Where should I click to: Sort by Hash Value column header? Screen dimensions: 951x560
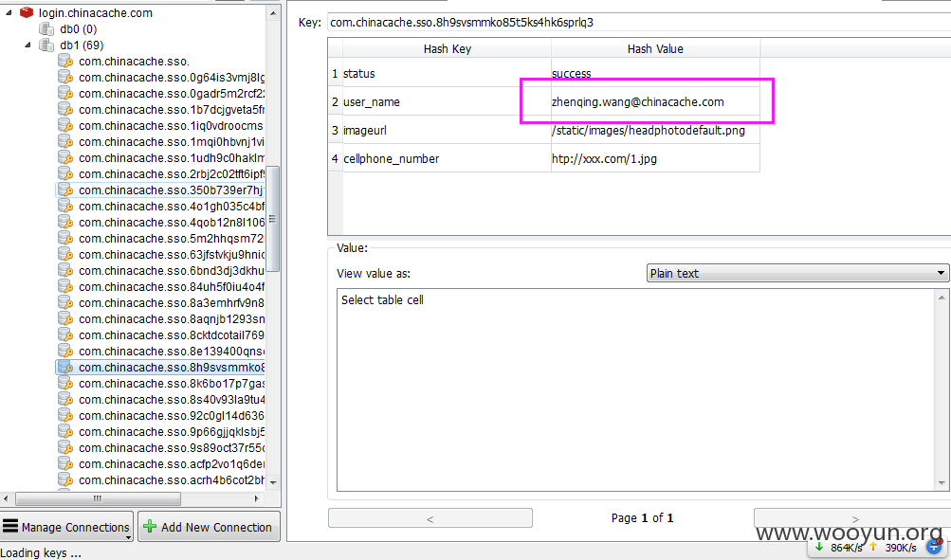655,48
